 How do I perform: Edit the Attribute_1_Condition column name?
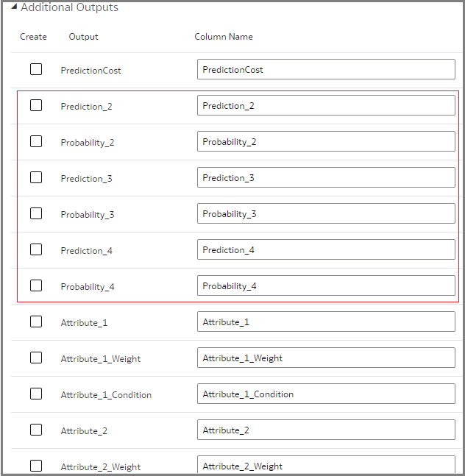coord(326,394)
